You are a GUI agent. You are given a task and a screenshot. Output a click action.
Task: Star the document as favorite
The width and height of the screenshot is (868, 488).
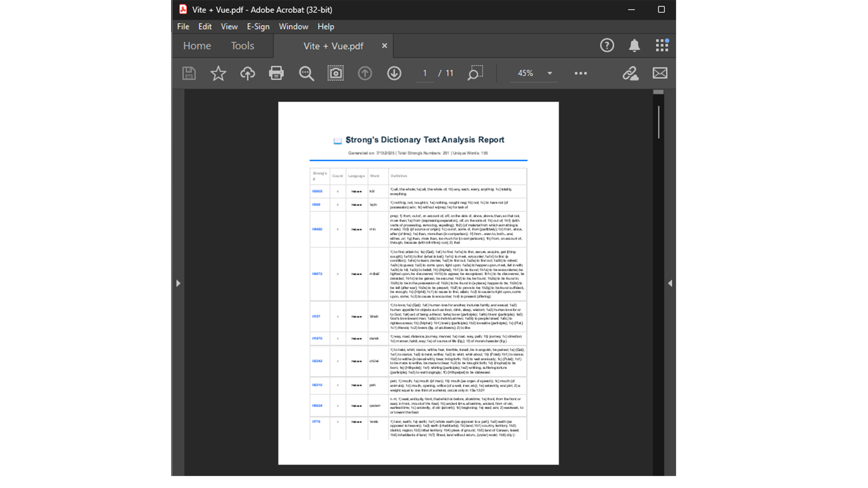[x=218, y=73]
